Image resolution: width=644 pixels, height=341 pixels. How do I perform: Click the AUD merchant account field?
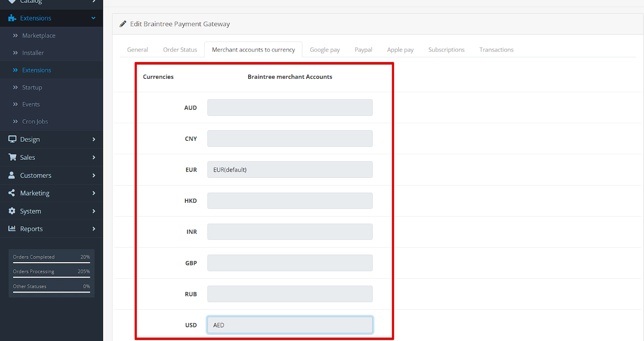pyautogui.click(x=290, y=107)
